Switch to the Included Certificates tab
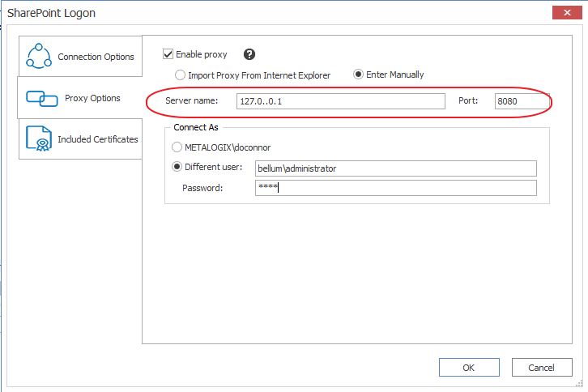The width and height of the screenshot is (588, 392). [97, 139]
